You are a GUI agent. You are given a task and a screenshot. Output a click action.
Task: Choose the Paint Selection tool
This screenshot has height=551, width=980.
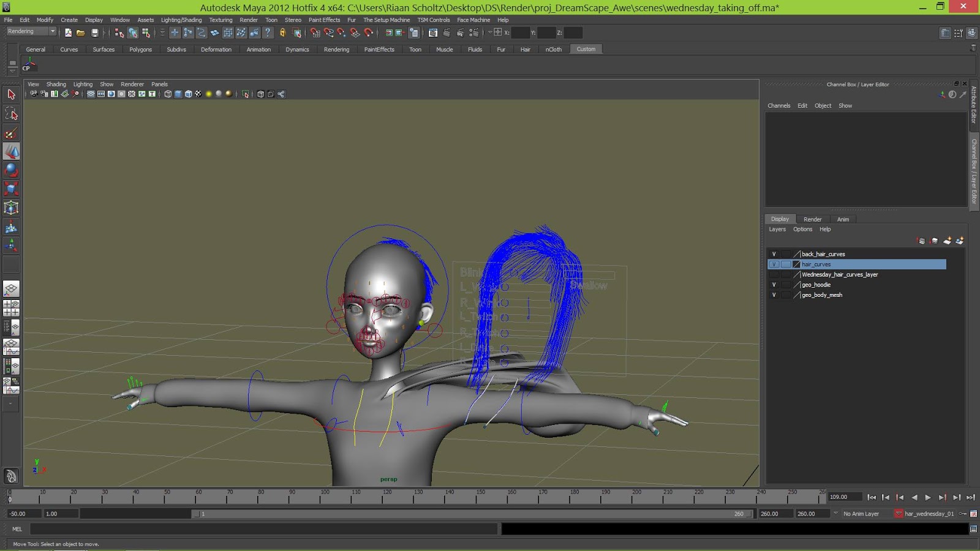pyautogui.click(x=11, y=133)
